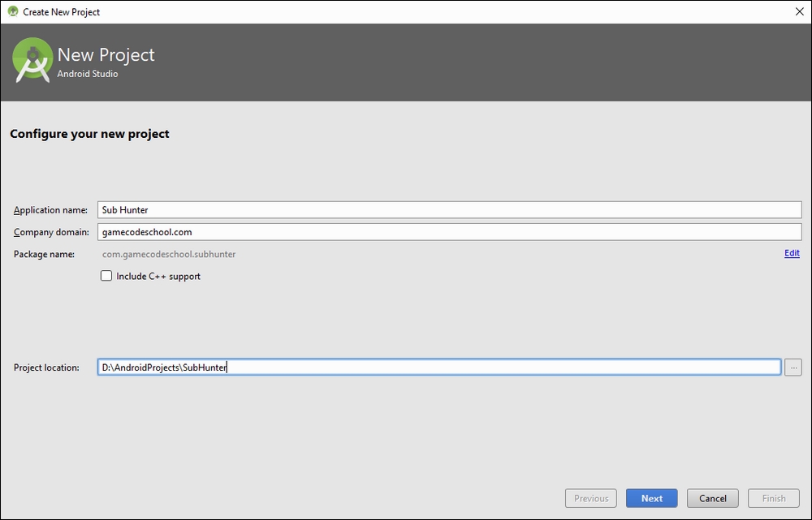Click the Sub Hunter application name text
The image size is (812, 520).
point(123,209)
